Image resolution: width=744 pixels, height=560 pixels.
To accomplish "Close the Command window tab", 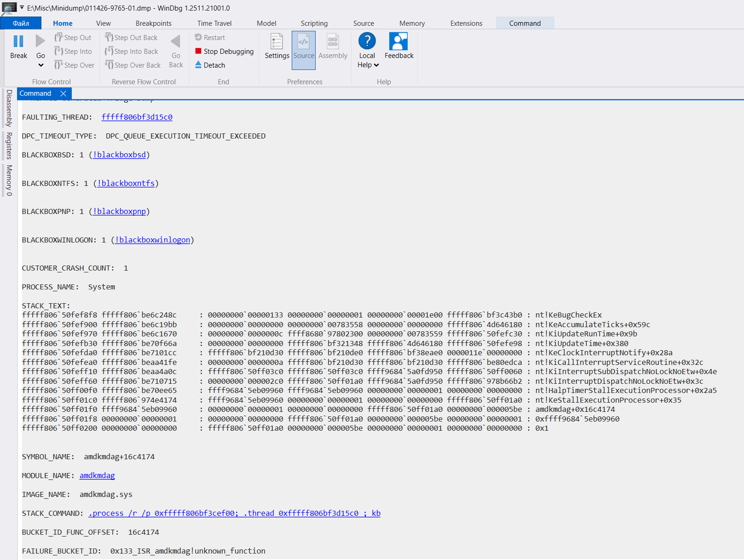I will pyautogui.click(x=63, y=93).
